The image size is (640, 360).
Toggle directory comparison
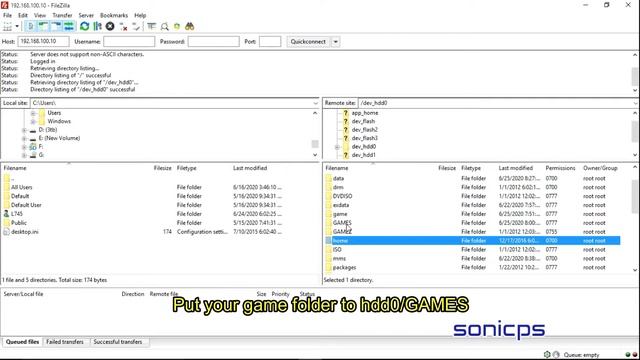(164, 27)
